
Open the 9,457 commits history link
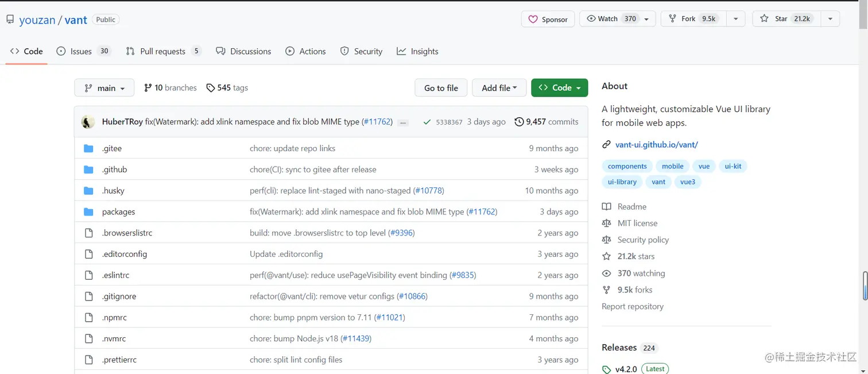coord(547,122)
